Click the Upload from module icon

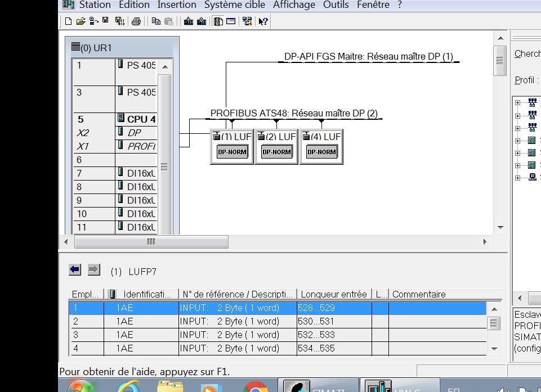point(202,21)
